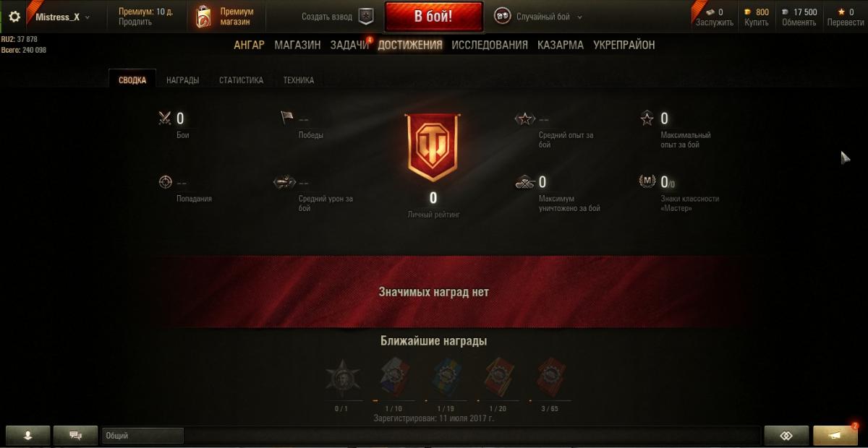Expand the Случайный бой battle mode selector
The image size is (868, 448).
539,17
